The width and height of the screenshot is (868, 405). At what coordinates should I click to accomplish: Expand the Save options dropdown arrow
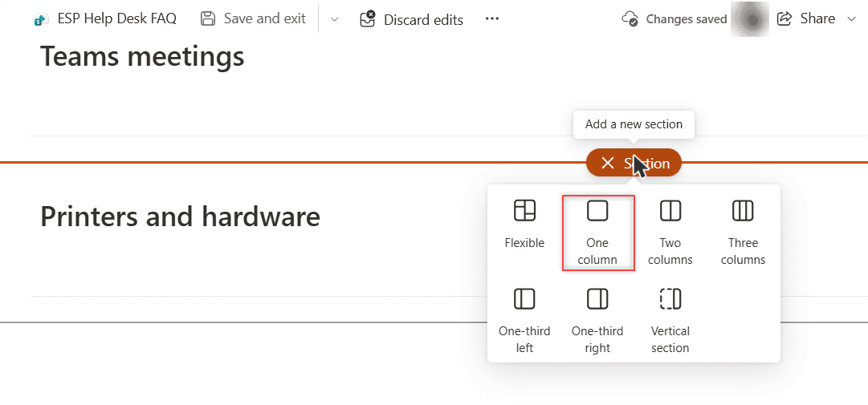pos(334,19)
